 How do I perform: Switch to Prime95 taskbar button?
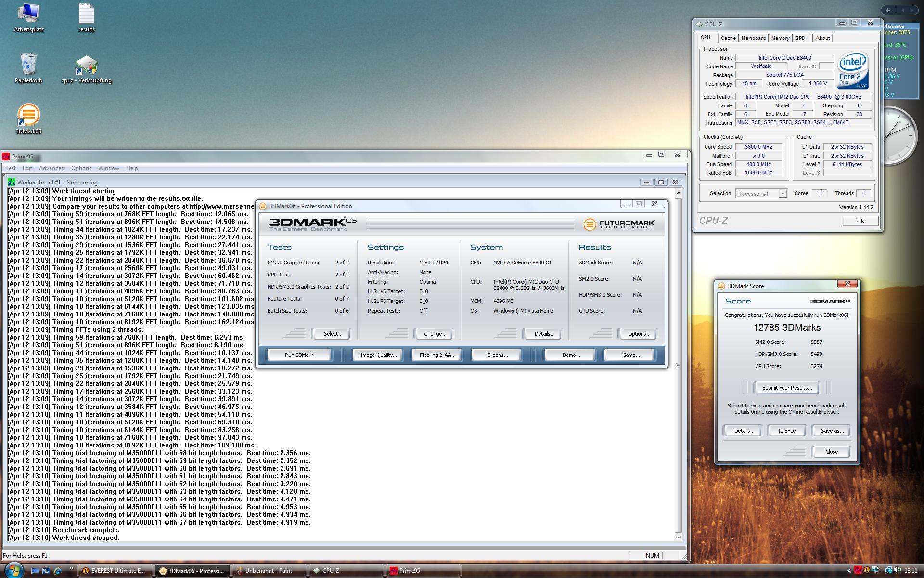[423, 571]
